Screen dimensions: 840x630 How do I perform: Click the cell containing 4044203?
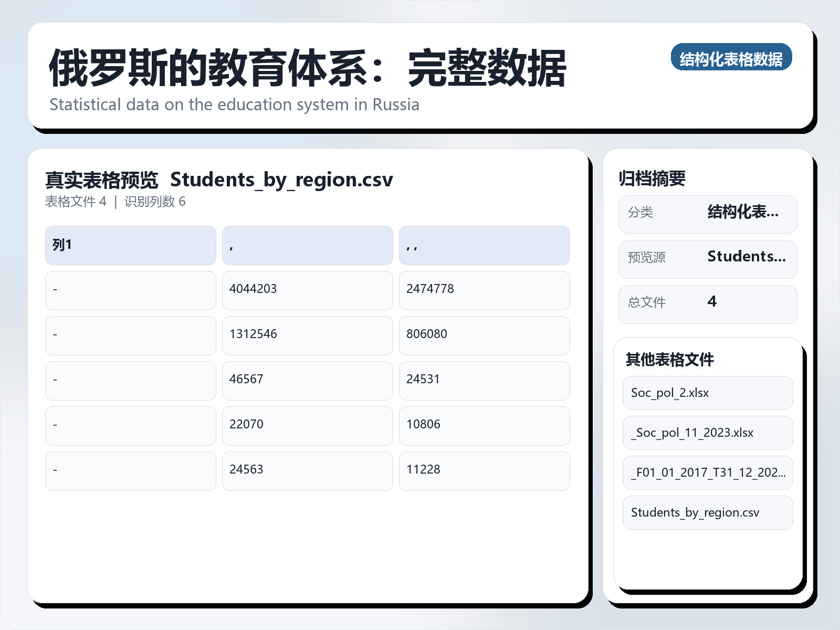click(307, 290)
